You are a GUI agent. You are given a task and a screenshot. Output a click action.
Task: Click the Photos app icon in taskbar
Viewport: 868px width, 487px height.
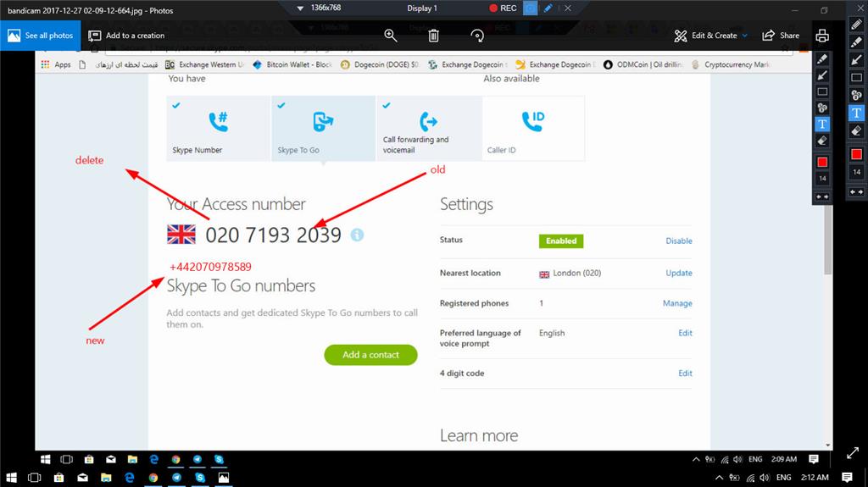[x=224, y=478]
